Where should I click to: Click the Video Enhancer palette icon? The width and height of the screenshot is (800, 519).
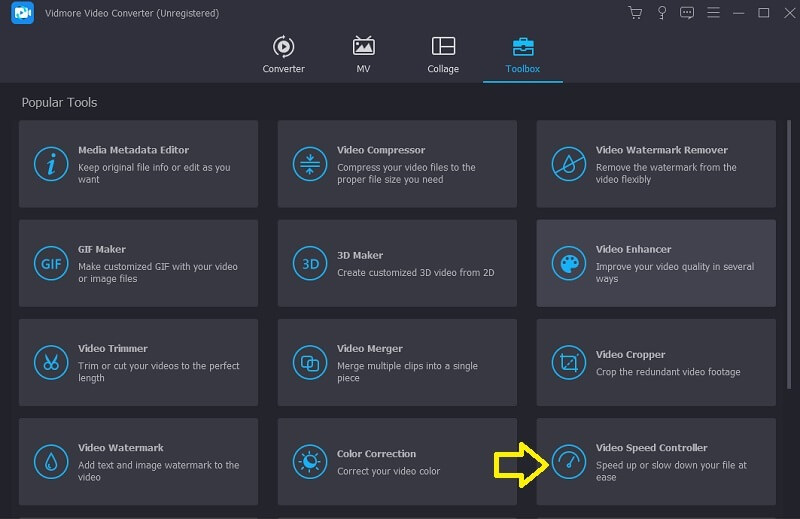(x=569, y=263)
